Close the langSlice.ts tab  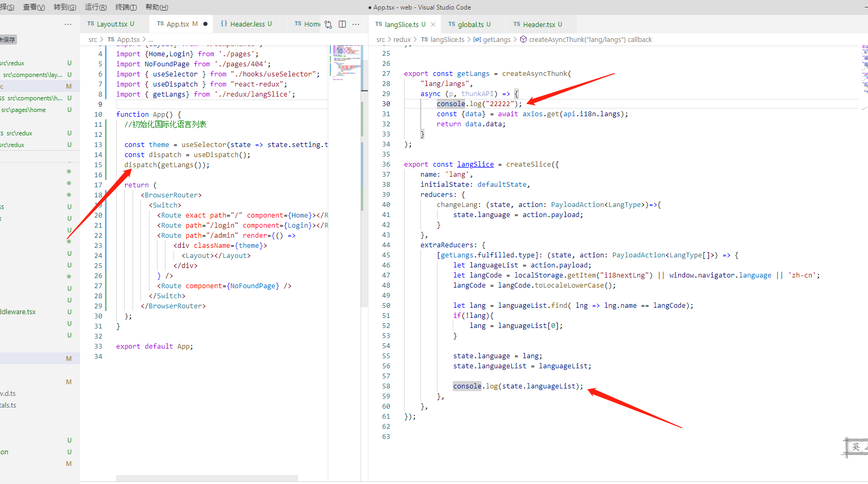pos(433,24)
